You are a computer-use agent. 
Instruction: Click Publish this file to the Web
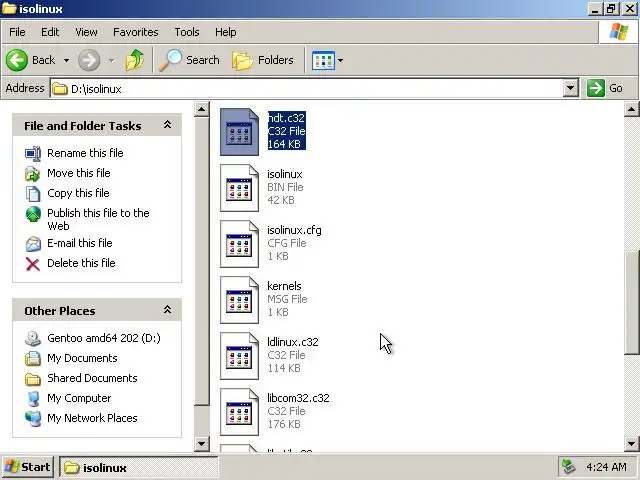click(98, 219)
